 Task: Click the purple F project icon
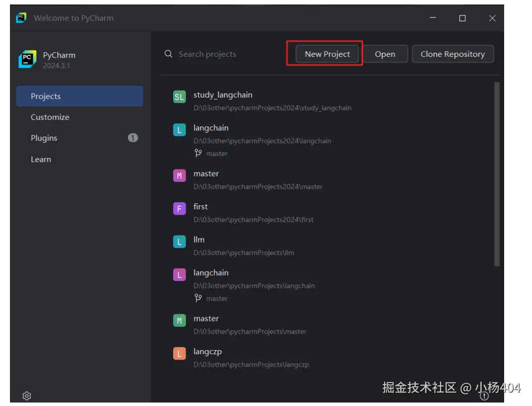coord(180,209)
